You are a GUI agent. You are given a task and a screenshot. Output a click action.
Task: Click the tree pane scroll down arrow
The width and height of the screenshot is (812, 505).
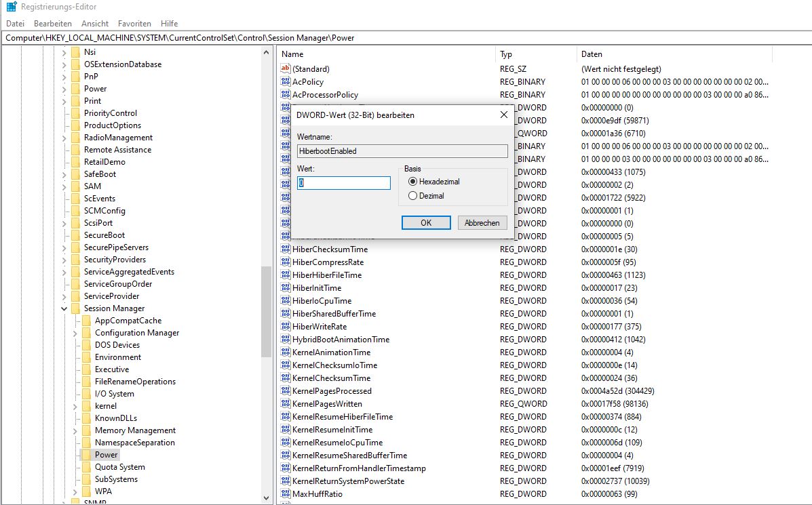266,498
